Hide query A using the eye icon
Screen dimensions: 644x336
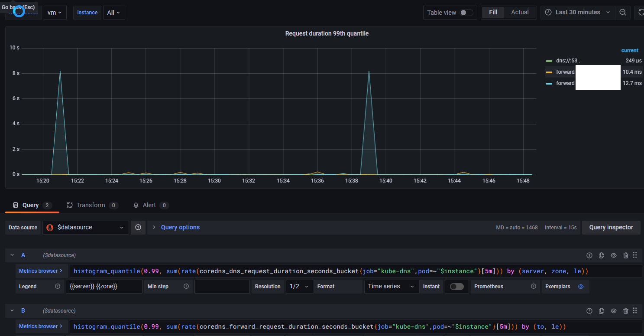click(x=614, y=255)
